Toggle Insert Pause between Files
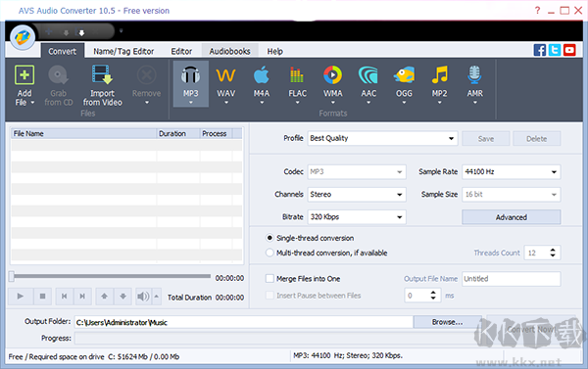 pos(269,296)
